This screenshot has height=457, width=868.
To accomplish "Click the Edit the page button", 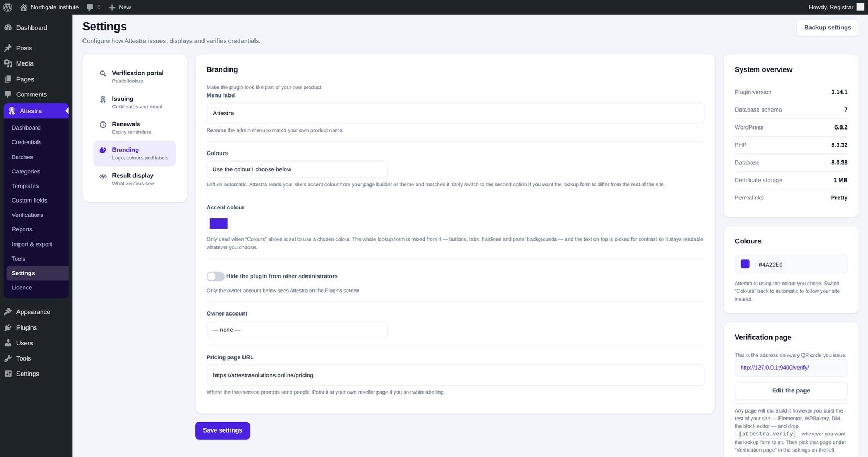I will point(791,390).
